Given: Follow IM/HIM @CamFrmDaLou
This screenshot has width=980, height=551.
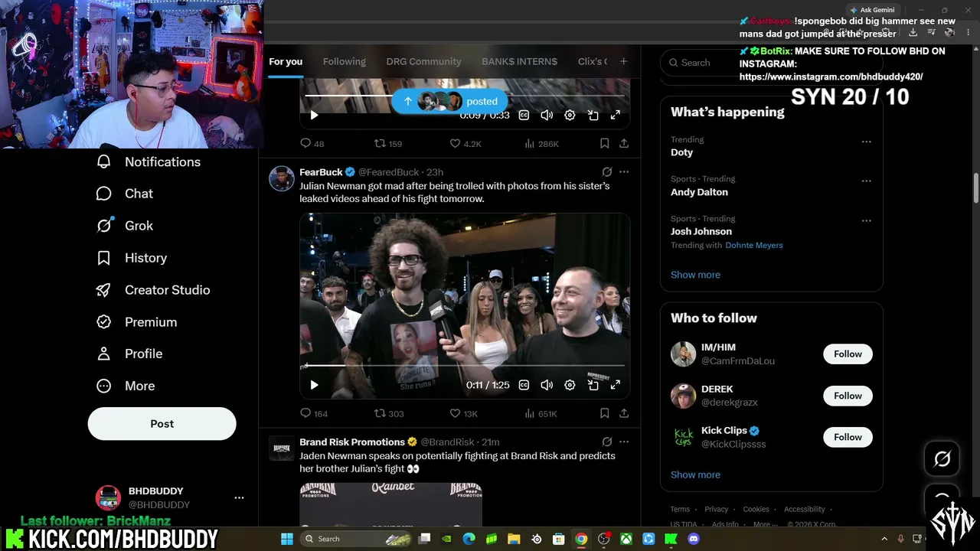Looking at the screenshot, I should pyautogui.click(x=848, y=354).
